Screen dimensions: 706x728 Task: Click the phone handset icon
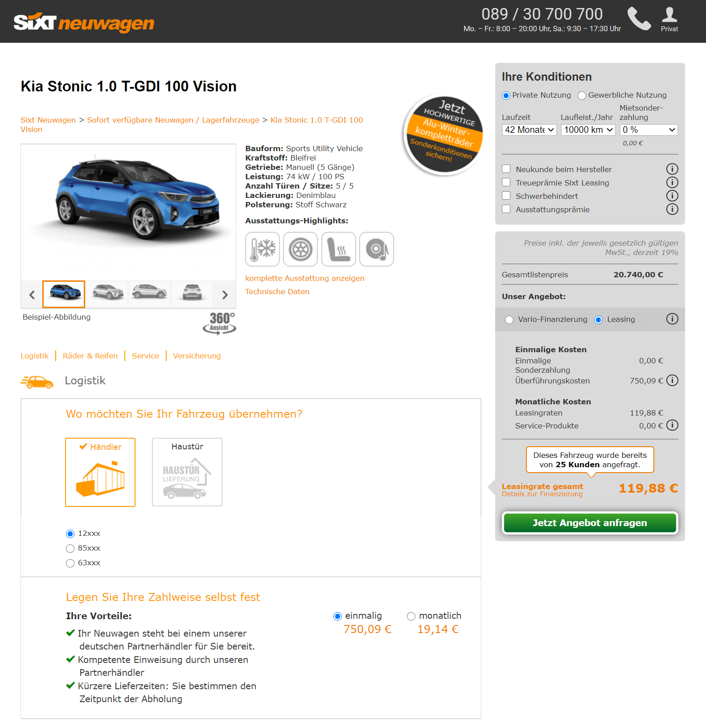click(x=639, y=19)
